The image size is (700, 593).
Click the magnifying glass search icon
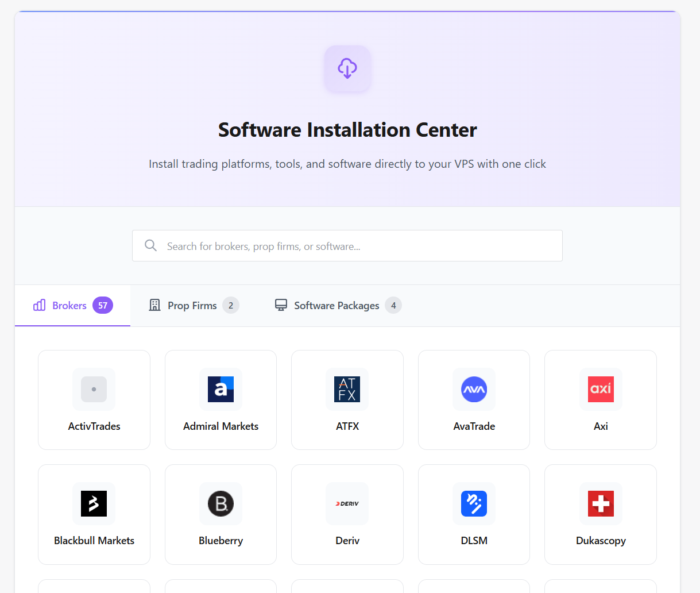150,245
